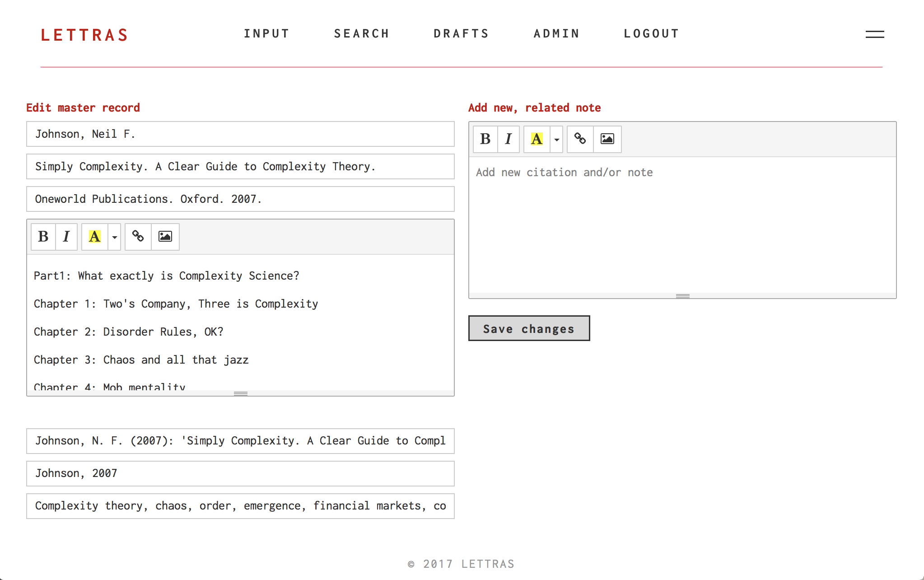Toggle italic in master record editor
This screenshot has width=924, height=580.
click(x=66, y=237)
